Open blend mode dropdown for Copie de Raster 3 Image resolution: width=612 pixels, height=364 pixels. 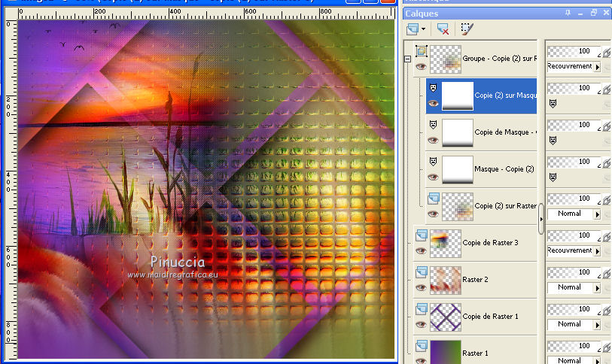597,250
